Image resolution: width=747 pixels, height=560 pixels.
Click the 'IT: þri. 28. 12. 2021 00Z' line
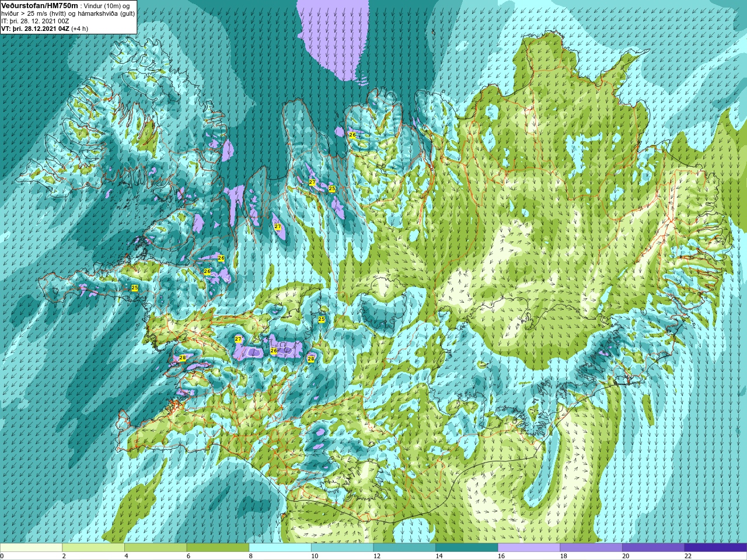[35, 21]
